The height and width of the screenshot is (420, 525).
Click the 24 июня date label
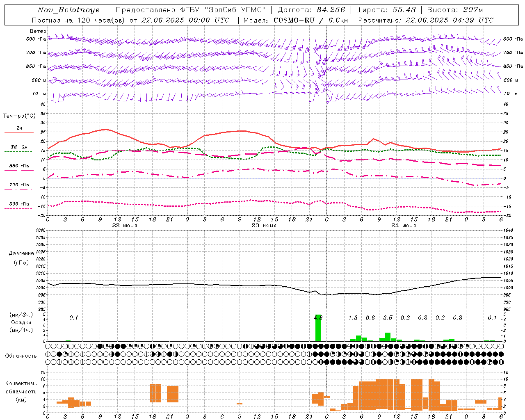(403, 226)
